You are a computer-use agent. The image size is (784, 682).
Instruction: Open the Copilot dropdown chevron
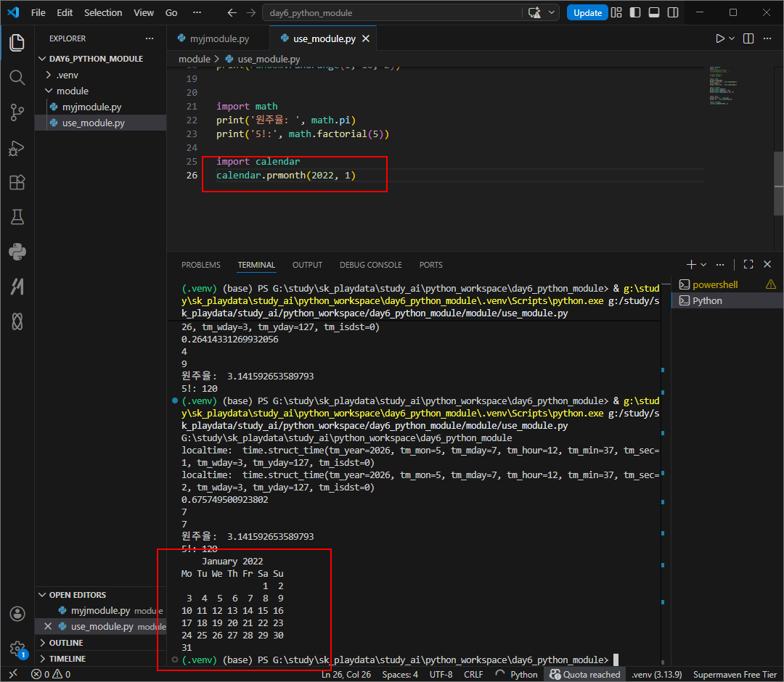click(551, 12)
